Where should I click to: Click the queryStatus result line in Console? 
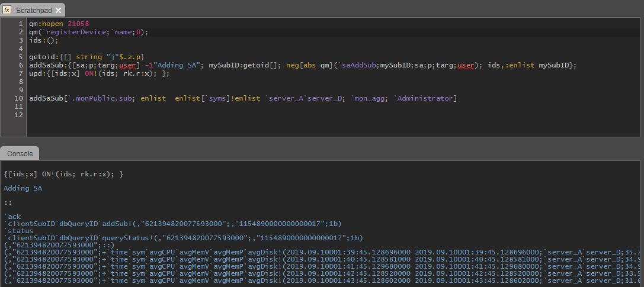pyautogui.click(x=184, y=238)
